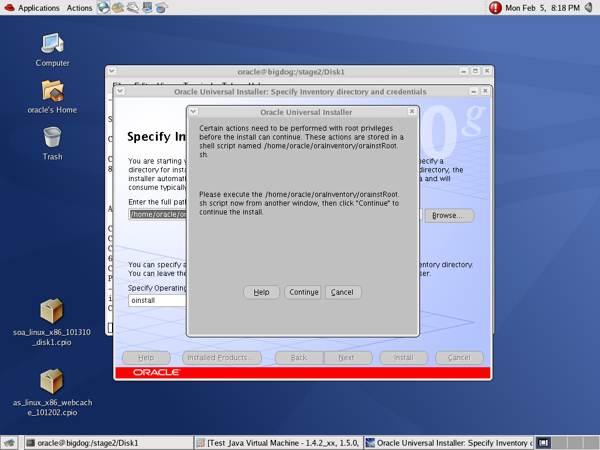Switch to oracle@bigdog terminal taskbar entry
Viewport: 600px width, 450px height.
[x=109, y=443]
